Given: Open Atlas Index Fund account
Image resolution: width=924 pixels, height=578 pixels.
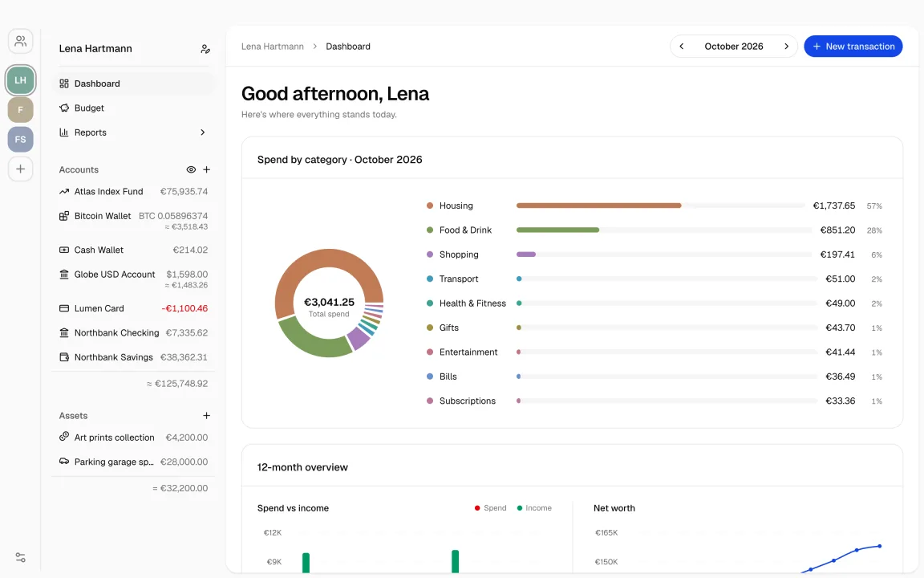Looking at the screenshot, I should point(134,192).
